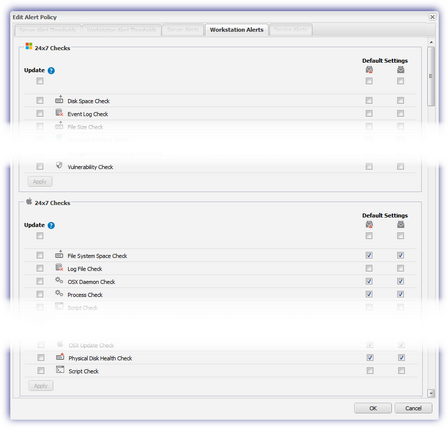Image resolution: width=448 pixels, height=428 pixels.
Task: Tick the Update checkbox for Log File Check
Action: point(40,268)
